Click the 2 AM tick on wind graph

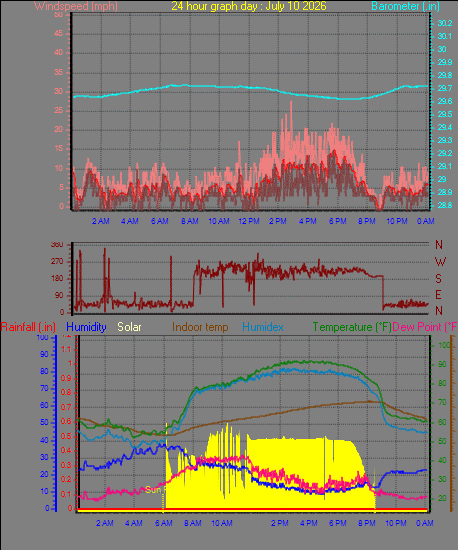[x=101, y=221]
